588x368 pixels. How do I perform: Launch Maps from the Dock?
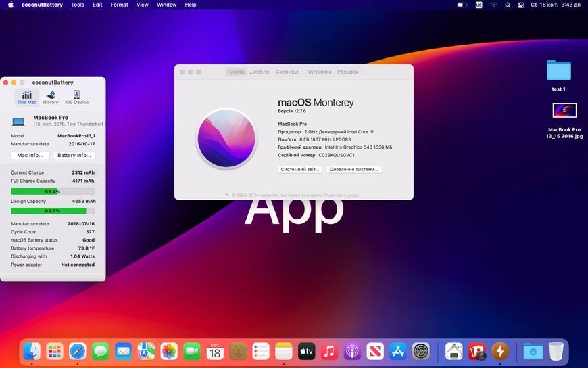pyautogui.click(x=146, y=352)
